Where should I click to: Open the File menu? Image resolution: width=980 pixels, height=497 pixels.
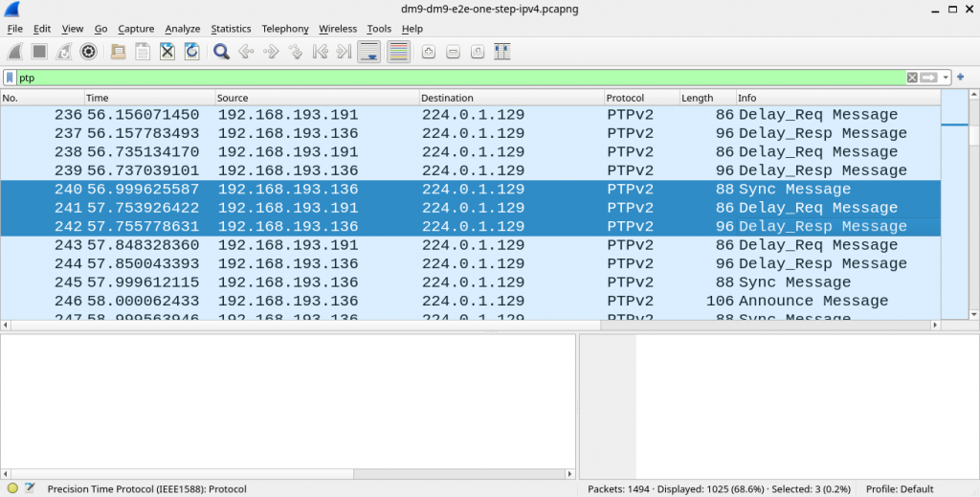[x=15, y=29]
